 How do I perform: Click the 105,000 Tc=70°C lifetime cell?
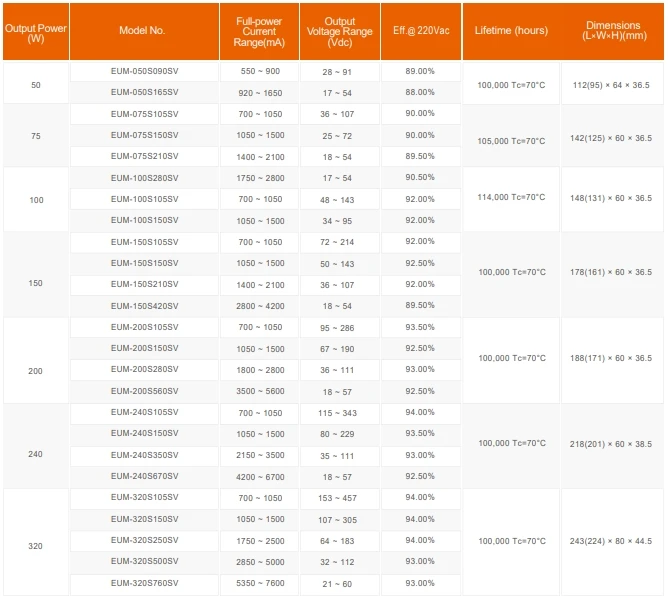coord(511,141)
